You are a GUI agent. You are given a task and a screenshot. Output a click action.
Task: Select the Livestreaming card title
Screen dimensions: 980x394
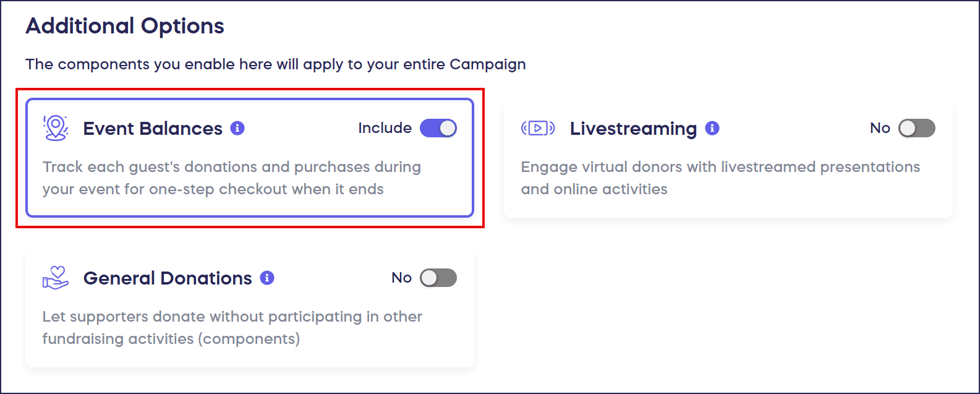tap(633, 129)
